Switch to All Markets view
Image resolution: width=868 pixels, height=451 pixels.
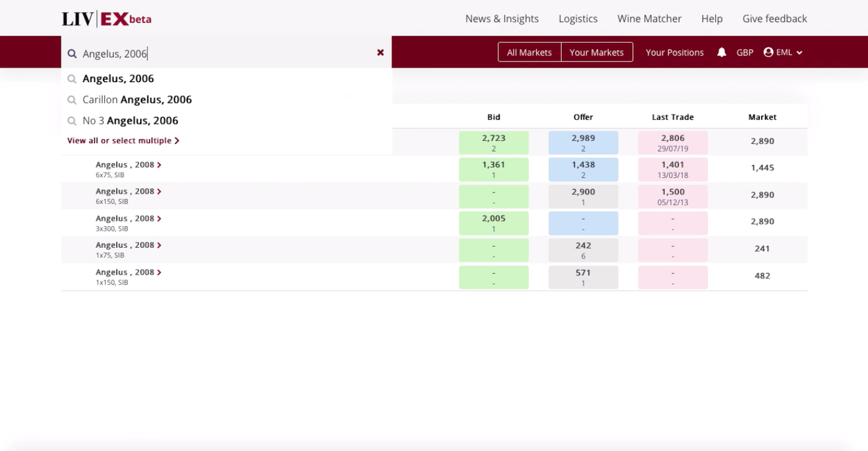coord(529,53)
